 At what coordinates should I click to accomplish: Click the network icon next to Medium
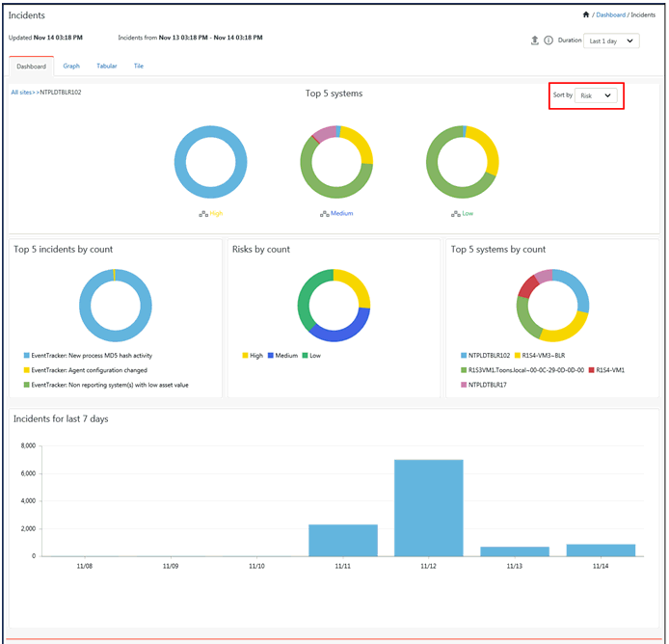coord(324,213)
